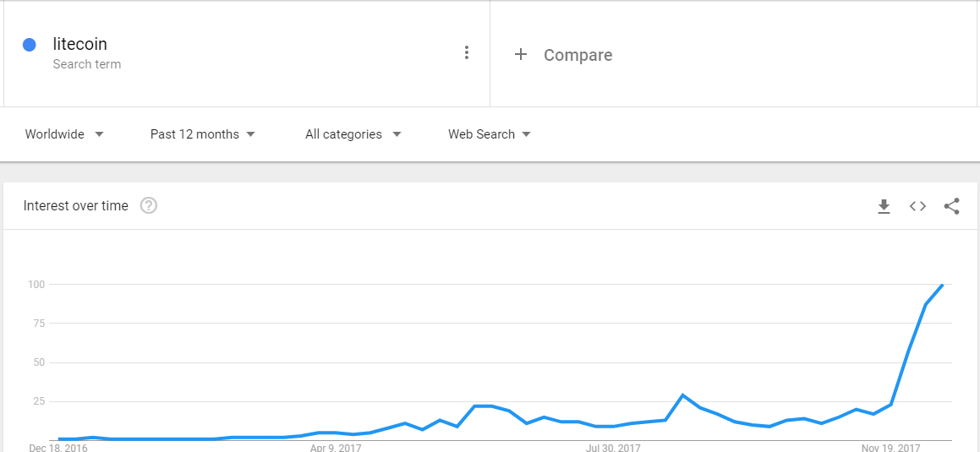The image size is (980, 452).
Task: Click the plus icon beside Compare
Action: pyautogui.click(x=521, y=54)
